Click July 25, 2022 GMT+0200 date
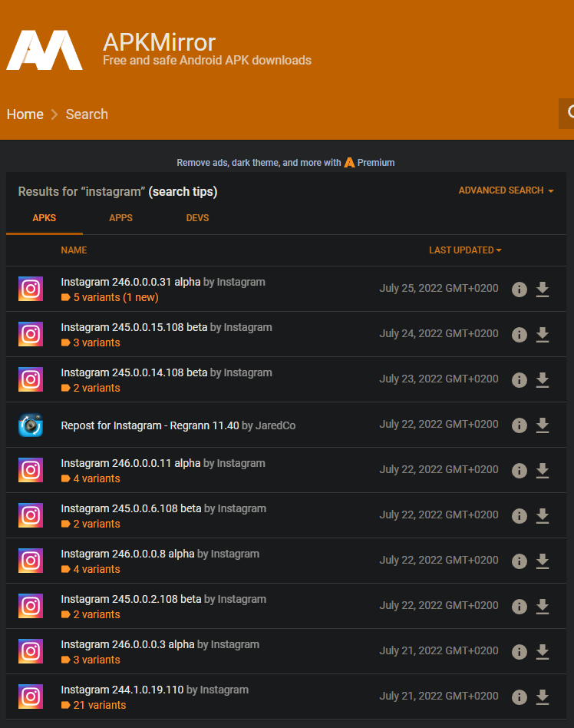This screenshot has height=728, width=574. pos(439,288)
